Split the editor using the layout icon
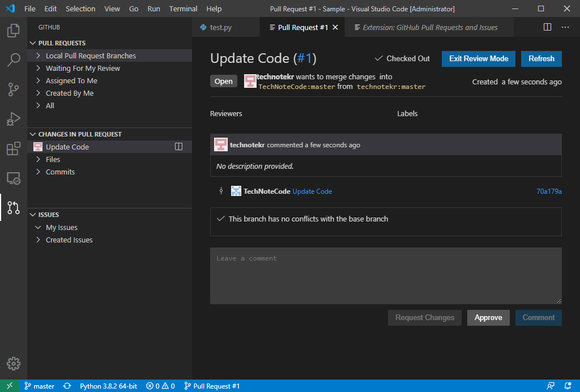 (x=547, y=27)
